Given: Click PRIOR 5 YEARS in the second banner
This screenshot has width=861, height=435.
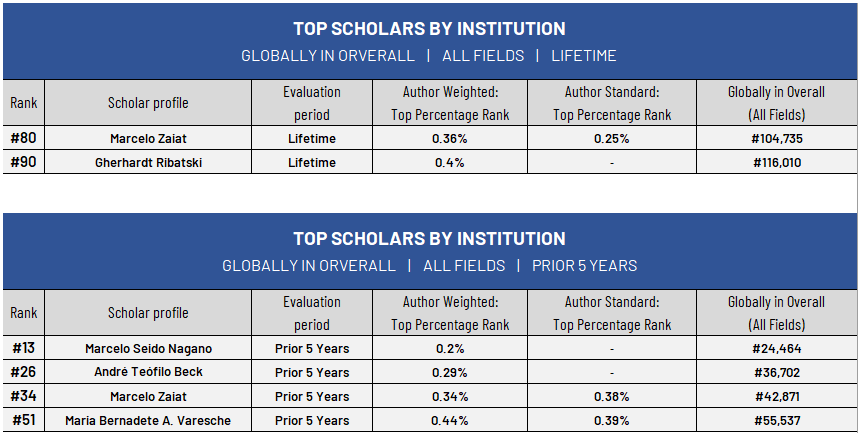Looking at the screenshot, I should tap(584, 265).
